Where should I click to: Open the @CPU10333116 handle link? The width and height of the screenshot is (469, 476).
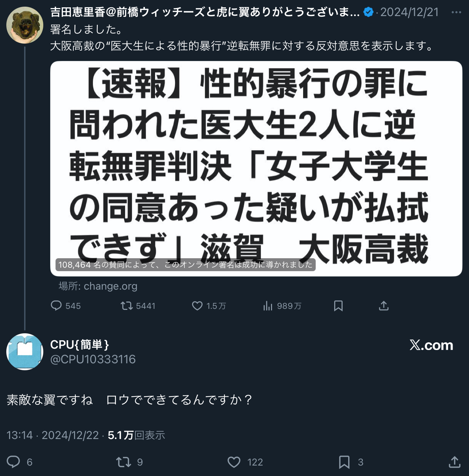[93, 359]
